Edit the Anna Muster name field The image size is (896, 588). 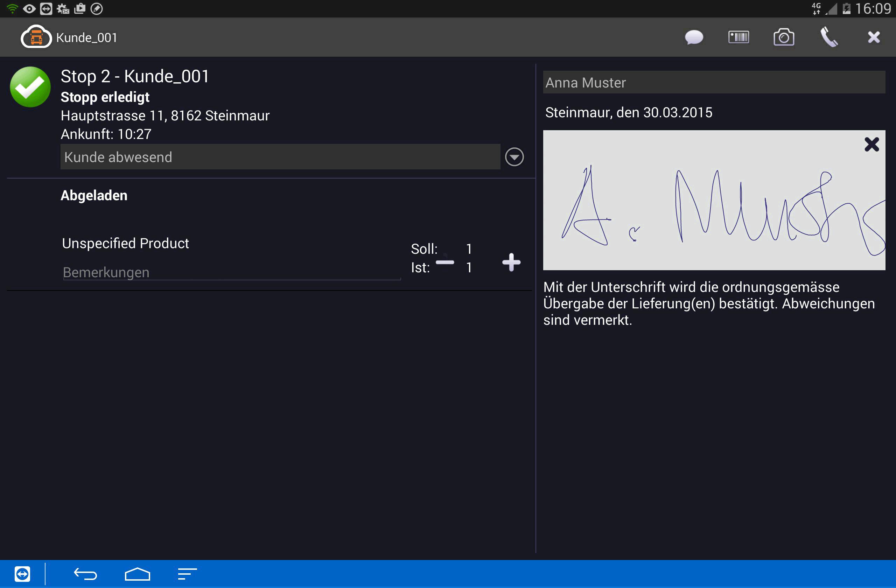[713, 83]
